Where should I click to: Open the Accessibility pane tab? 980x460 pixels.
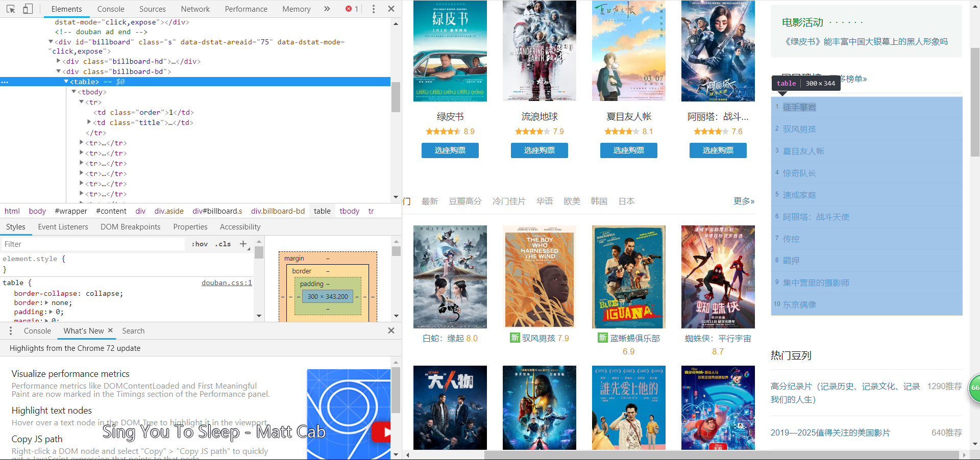(x=240, y=227)
